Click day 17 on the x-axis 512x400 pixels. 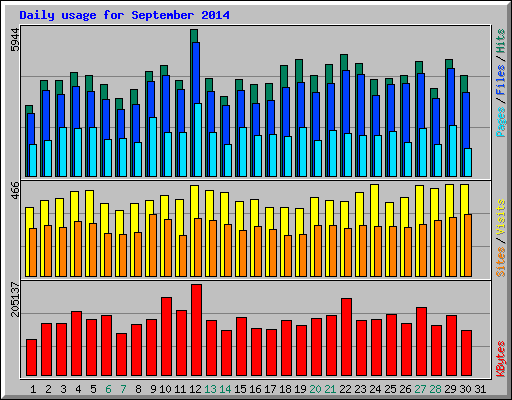pyautogui.click(x=270, y=389)
